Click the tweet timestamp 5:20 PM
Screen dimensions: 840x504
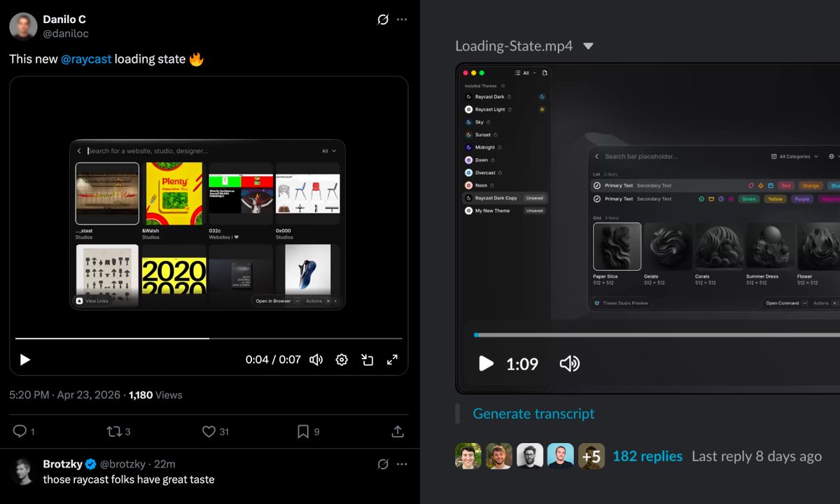pos(30,395)
